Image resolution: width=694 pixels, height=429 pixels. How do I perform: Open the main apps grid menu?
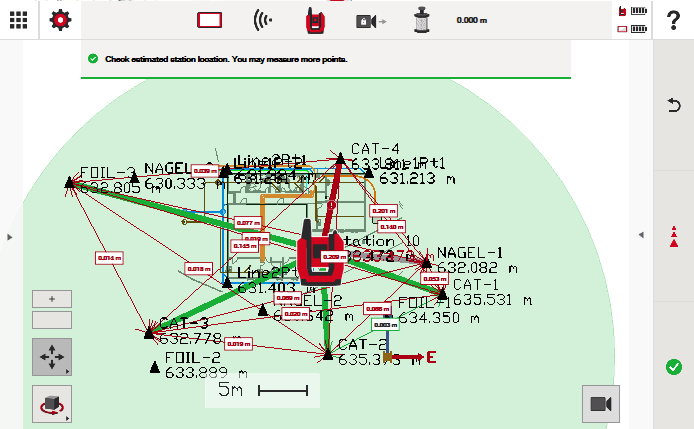18,20
